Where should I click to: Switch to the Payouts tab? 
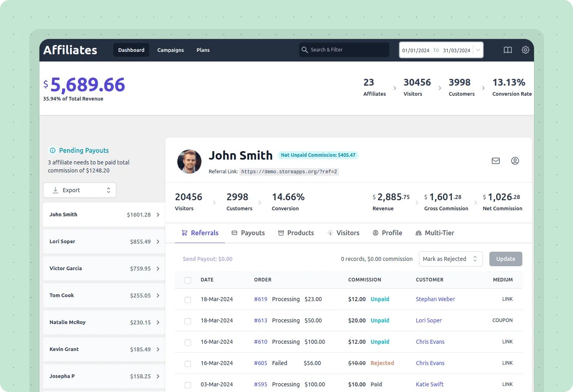[x=248, y=233]
